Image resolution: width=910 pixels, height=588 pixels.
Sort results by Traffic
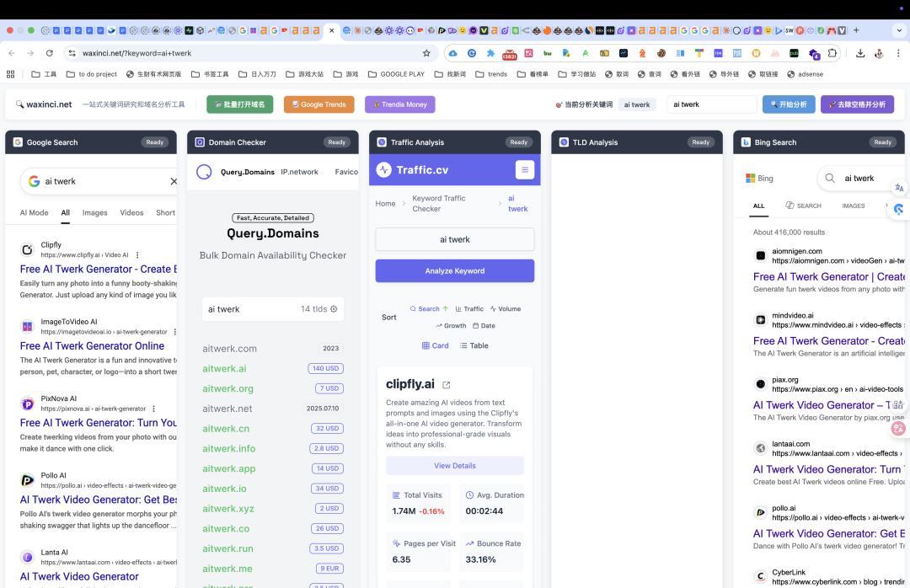[x=469, y=309]
